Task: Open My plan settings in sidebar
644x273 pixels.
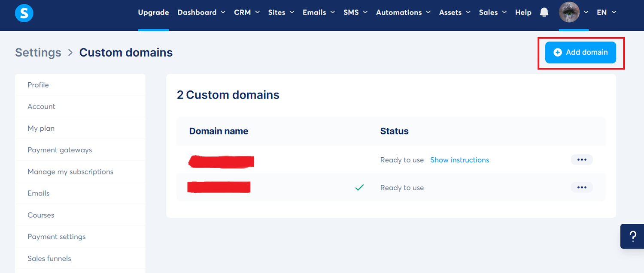Action: coord(41,128)
